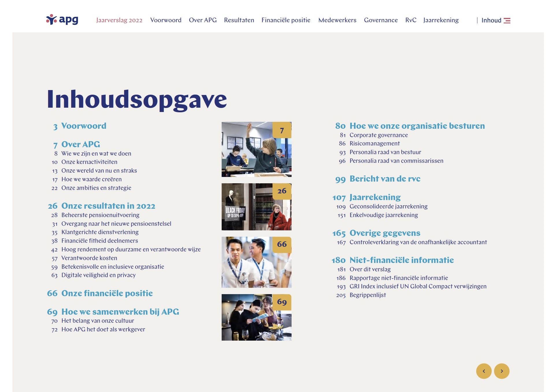Screen dimensions: 556x392
Task: Click the yellow page 66 badge
Action: coord(282,244)
